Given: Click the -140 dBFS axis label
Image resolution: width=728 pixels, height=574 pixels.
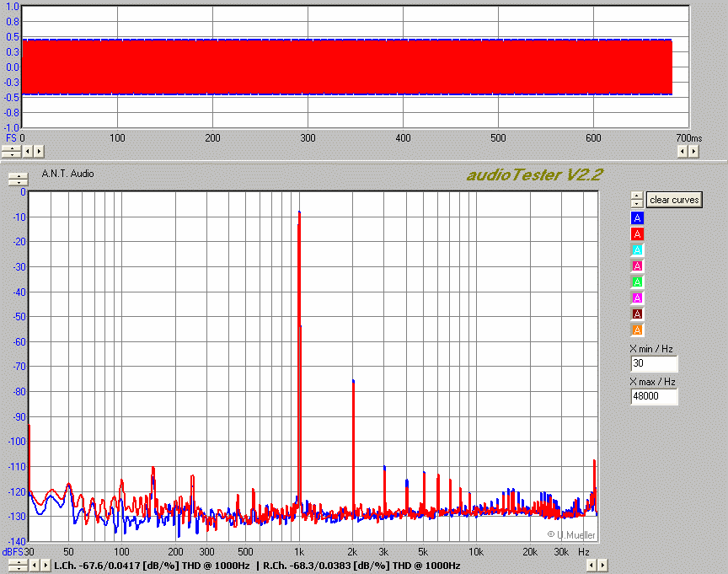Looking at the screenshot, I should tap(17, 541).
